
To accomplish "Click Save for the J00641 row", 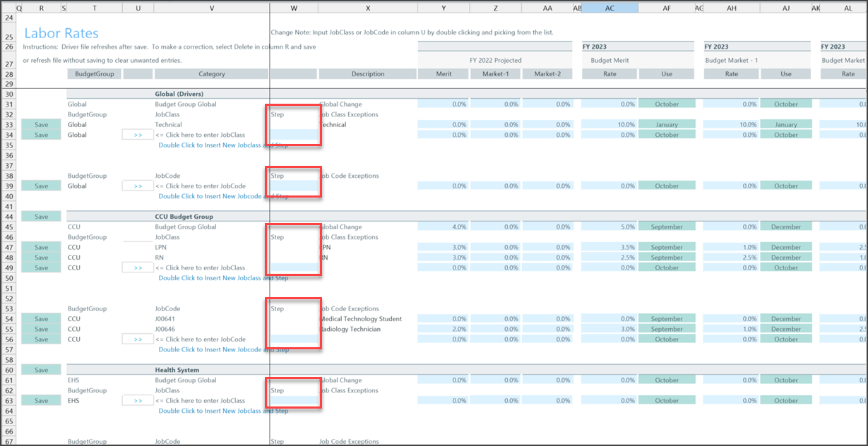I will [x=42, y=319].
